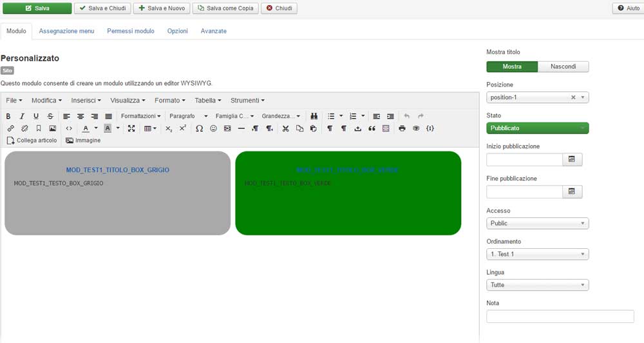Insert code sample with braces icon

point(430,128)
